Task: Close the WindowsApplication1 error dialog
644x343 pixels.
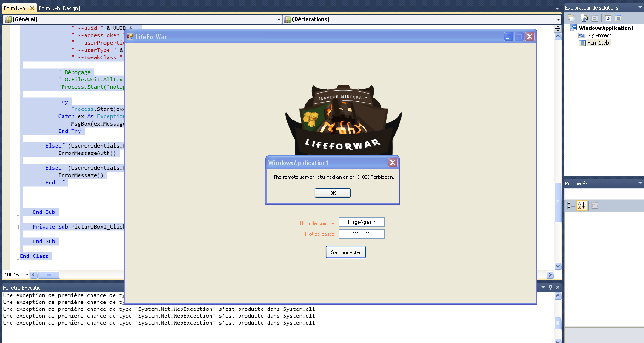Action: pyautogui.click(x=393, y=162)
